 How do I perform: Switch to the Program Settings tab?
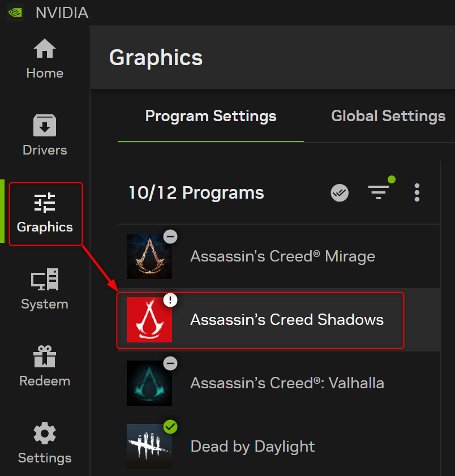211,117
